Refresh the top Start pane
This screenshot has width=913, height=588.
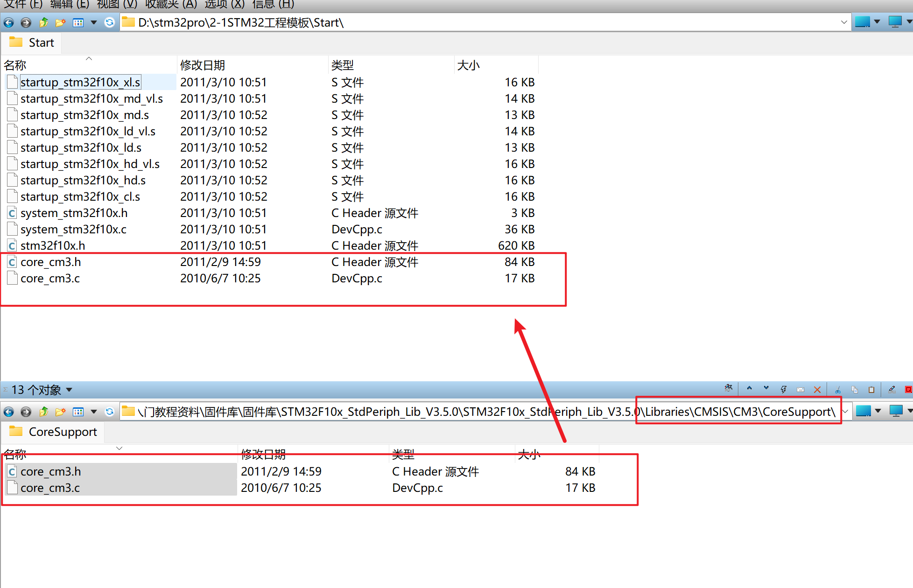click(x=109, y=22)
